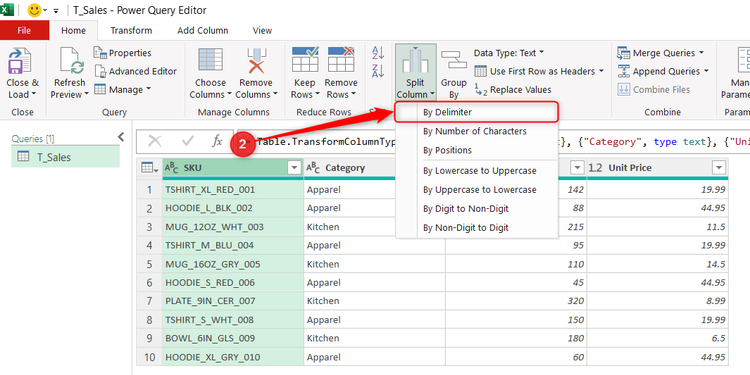750x375 pixels.
Task: Click the Append Queries icon
Action: tap(624, 71)
